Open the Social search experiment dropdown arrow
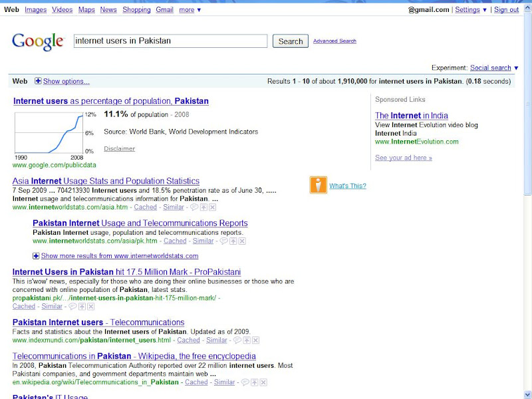The height and width of the screenshot is (399, 532). click(x=516, y=68)
